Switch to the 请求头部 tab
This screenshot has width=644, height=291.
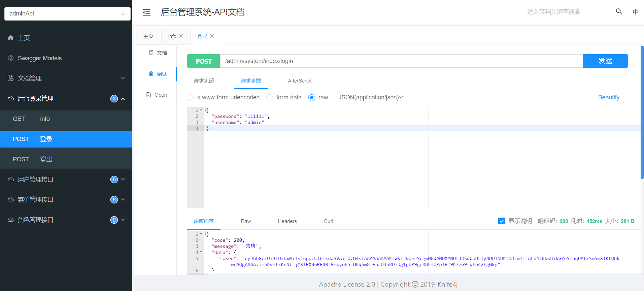coord(204,81)
